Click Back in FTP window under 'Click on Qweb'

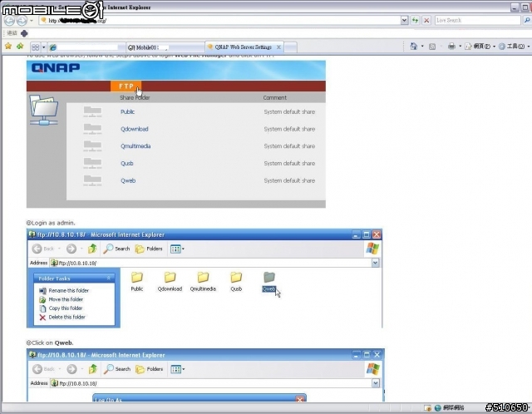point(43,369)
